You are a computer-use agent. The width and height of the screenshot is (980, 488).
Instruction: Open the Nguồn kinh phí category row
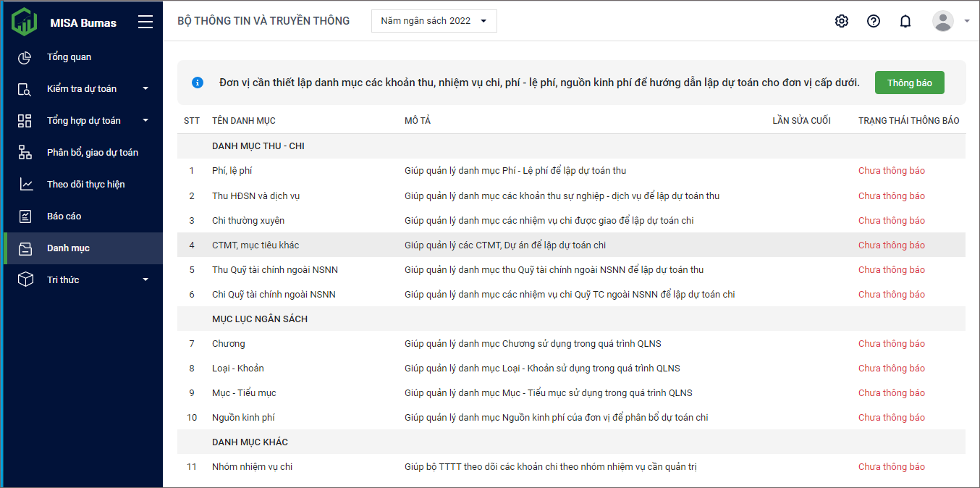(x=243, y=418)
